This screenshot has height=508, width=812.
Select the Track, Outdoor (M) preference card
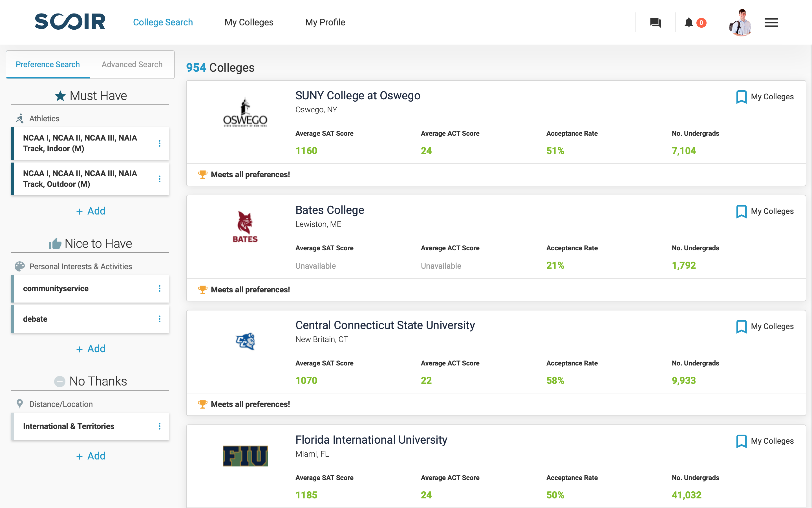tap(90, 179)
